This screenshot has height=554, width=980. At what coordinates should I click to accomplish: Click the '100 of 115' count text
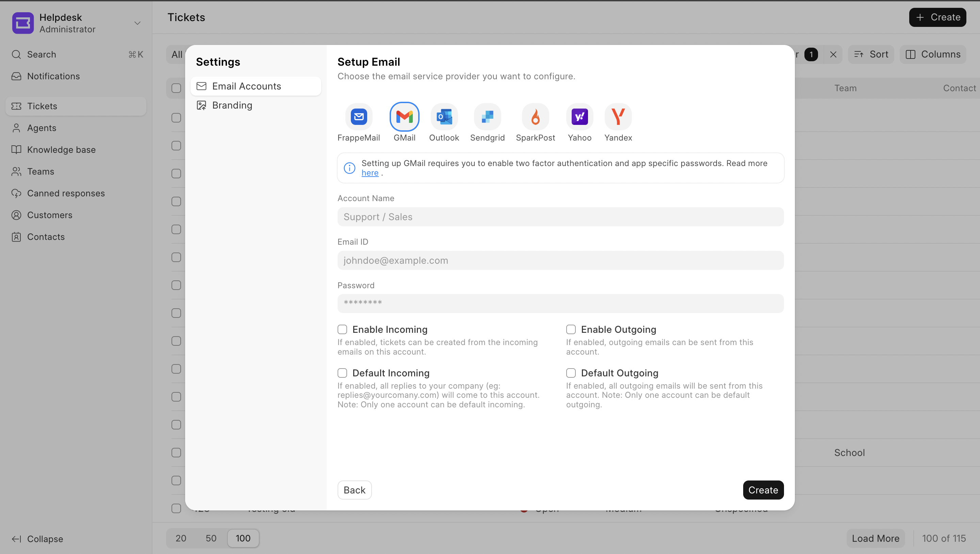pyautogui.click(x=944, y=538)
